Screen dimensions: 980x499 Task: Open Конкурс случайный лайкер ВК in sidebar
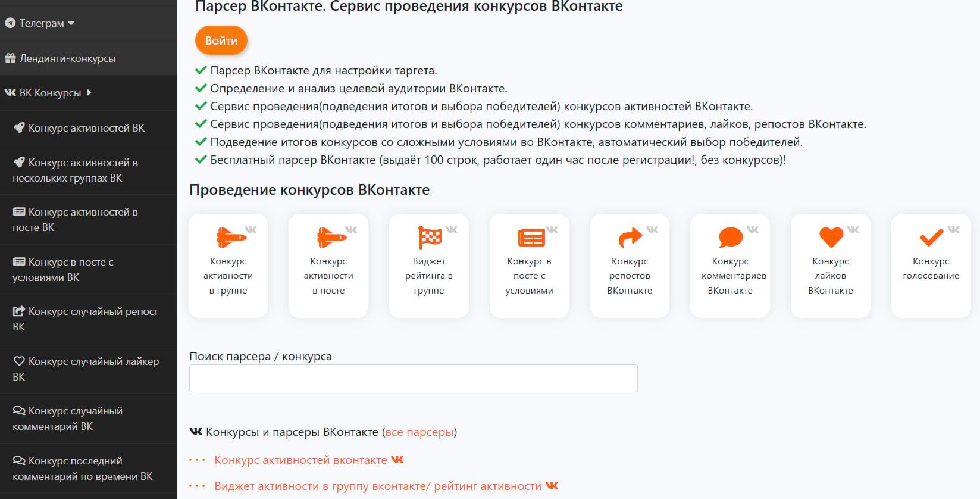click(89, 369)
